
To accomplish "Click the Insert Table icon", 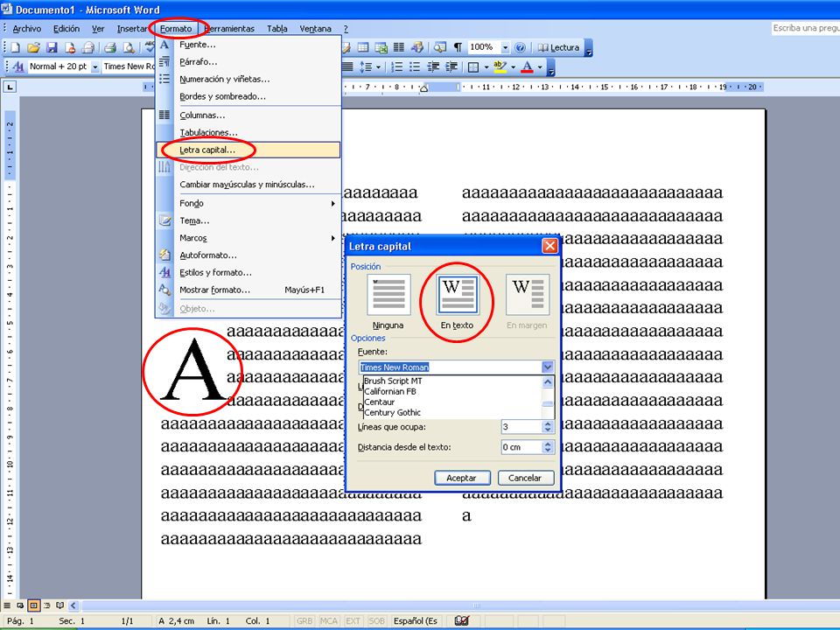I will coord(363,47).
